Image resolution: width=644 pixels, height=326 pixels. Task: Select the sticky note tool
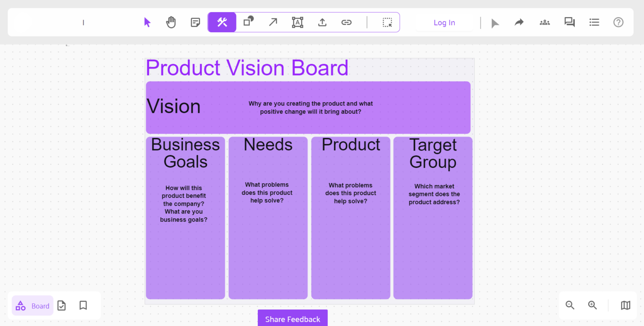(x=195, y=22)
